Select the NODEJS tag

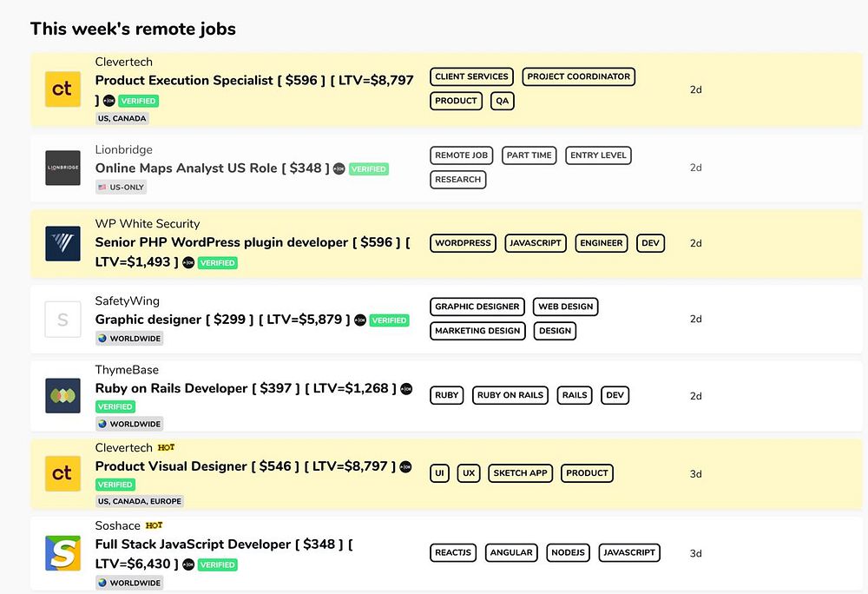pyautogui.click(x=569, y=552)
